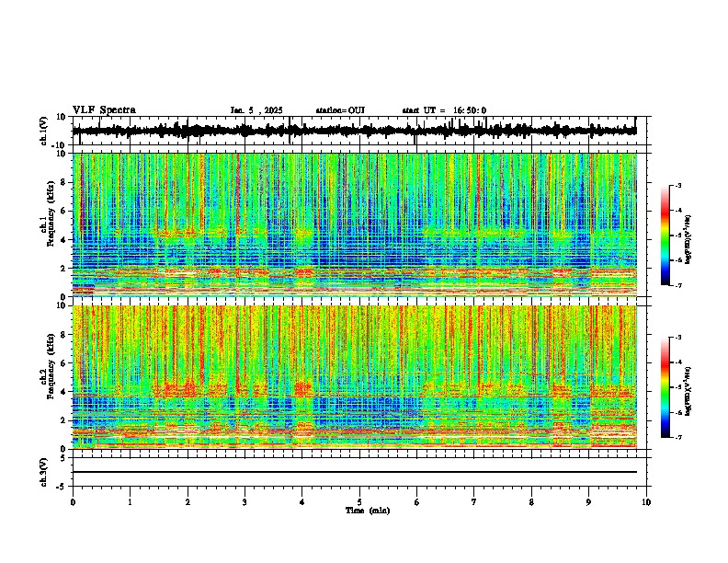
Task: Click time axis tick label "5"
Action: click(359, 502)
